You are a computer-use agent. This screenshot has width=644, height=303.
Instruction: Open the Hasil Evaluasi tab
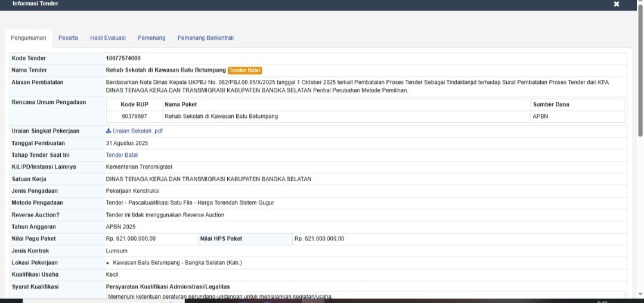pyautogui.click(x=108, y=38)
